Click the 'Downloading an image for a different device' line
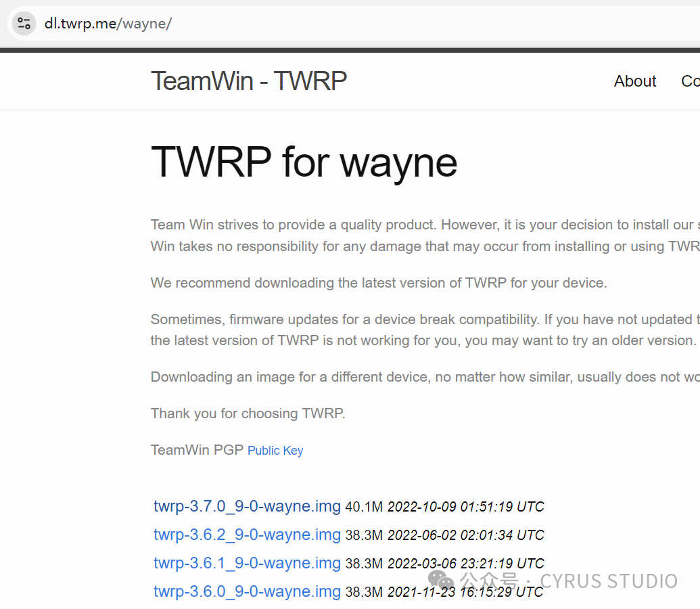 [425, 377]
